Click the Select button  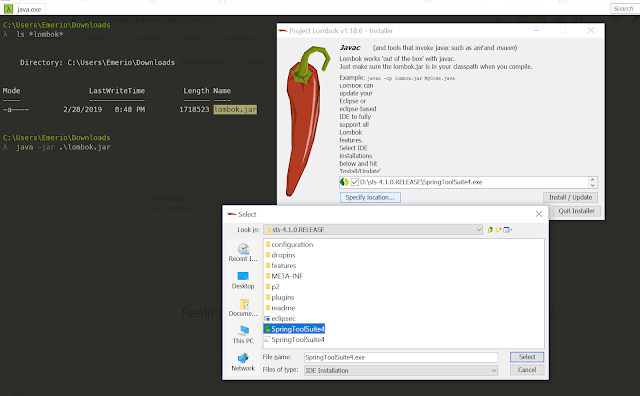click(x=527, y=357)
